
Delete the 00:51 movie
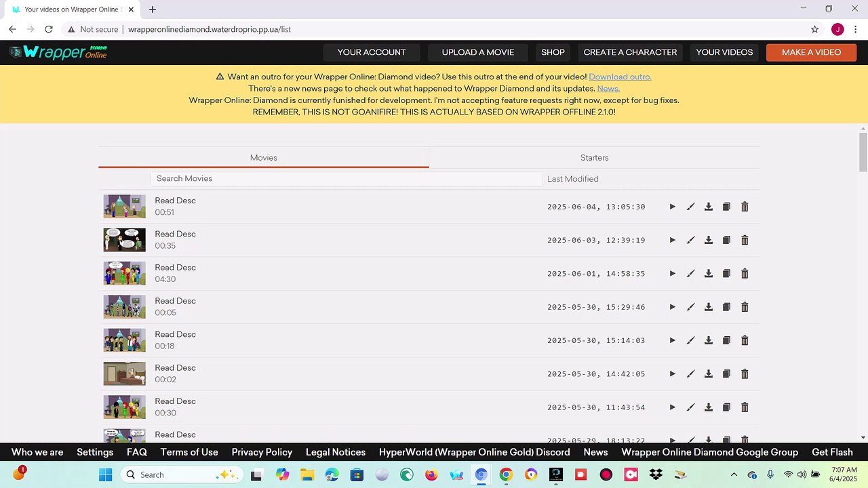[x=745, y=207]
